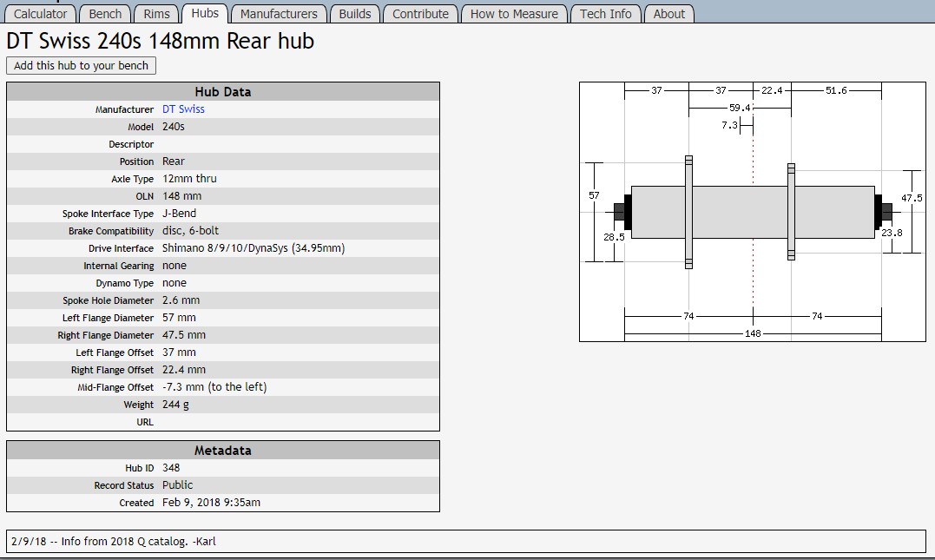Screen dimensions: 935x560
Task: Click the Shimano 8/9/10/DynaSys drive interface value
Action: 254,247
